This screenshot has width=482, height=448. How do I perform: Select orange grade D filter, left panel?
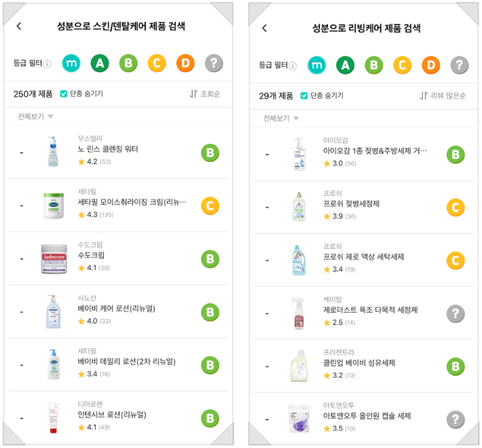185,64
